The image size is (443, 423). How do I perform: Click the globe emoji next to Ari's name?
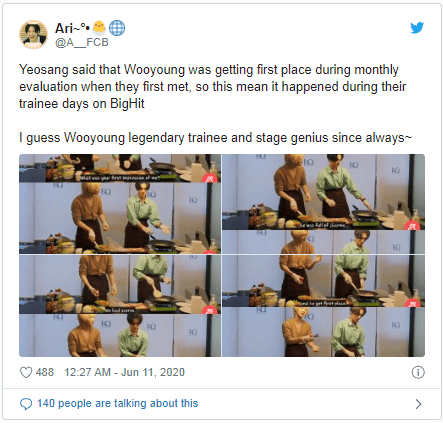tap(117, 28)
